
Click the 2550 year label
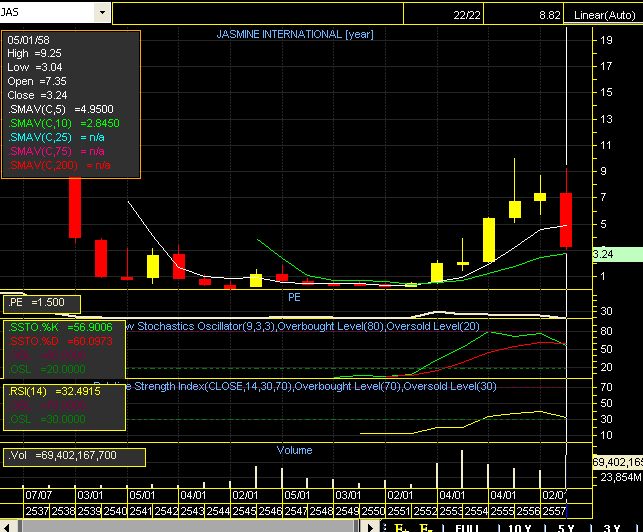click(x=373, y=511)
